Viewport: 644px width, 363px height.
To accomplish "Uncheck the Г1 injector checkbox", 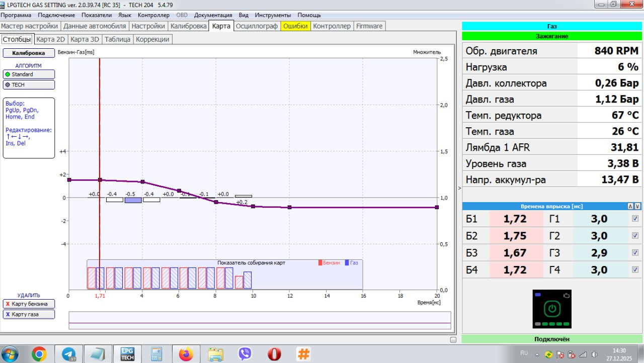I will (x=635, y=219).
